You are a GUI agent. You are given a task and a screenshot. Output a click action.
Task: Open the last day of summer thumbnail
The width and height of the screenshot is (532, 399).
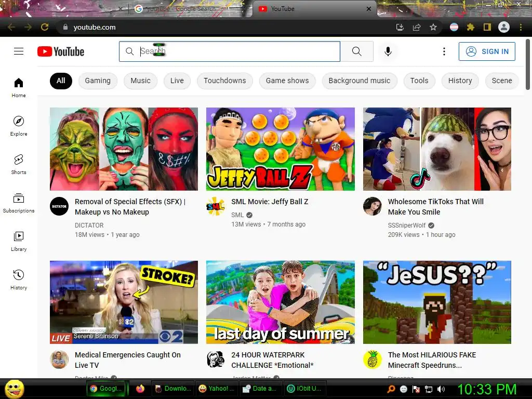point(280,302)
